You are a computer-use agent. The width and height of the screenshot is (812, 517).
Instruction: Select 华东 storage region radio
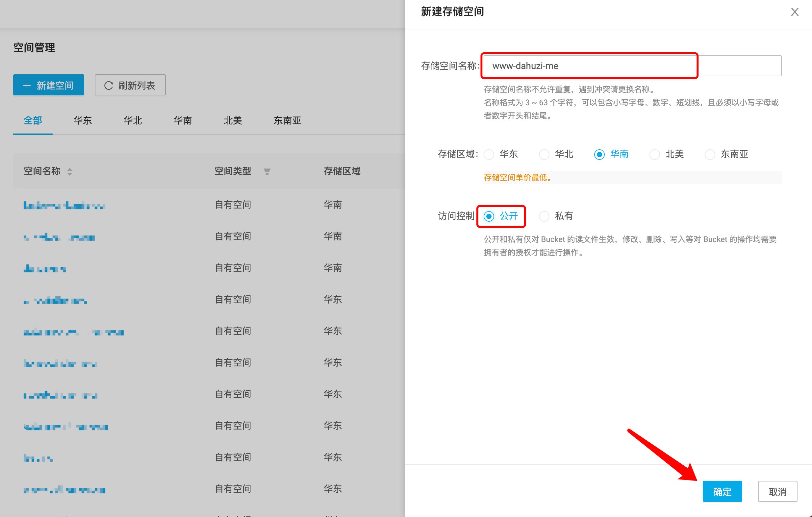click(x=489, y=154)
